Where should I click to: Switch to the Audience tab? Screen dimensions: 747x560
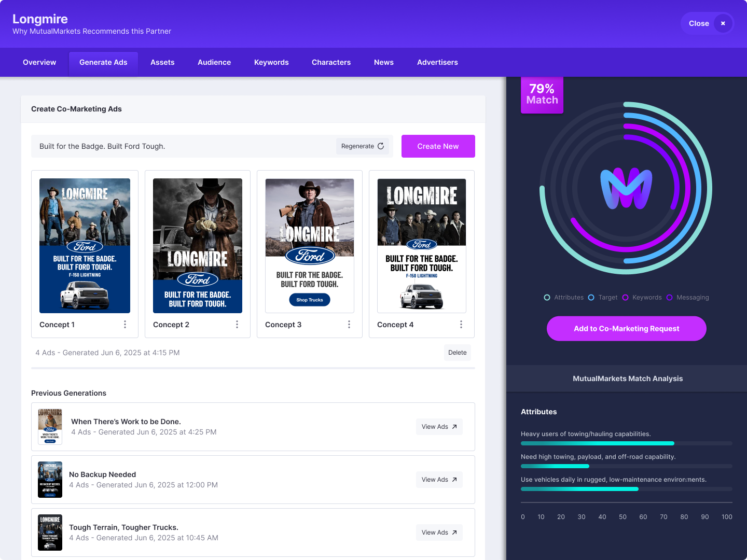pyautogui.click(x=214, y=62)
